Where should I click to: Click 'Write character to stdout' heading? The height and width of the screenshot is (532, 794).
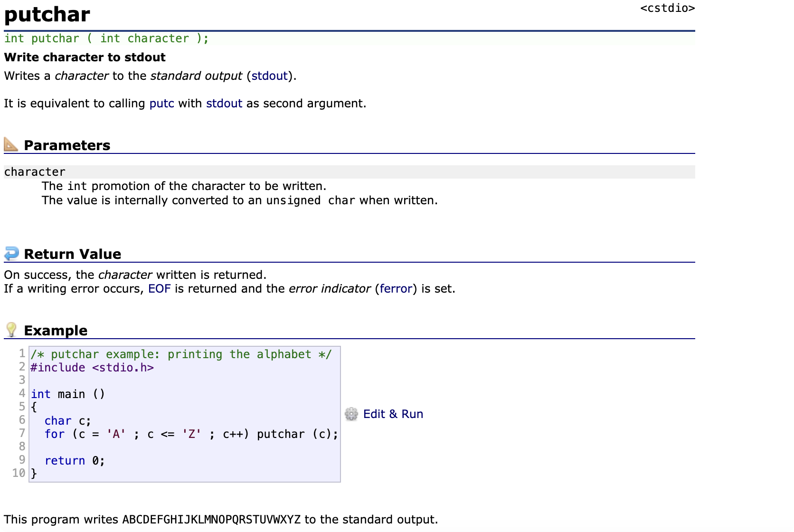(x=85, y=57)
